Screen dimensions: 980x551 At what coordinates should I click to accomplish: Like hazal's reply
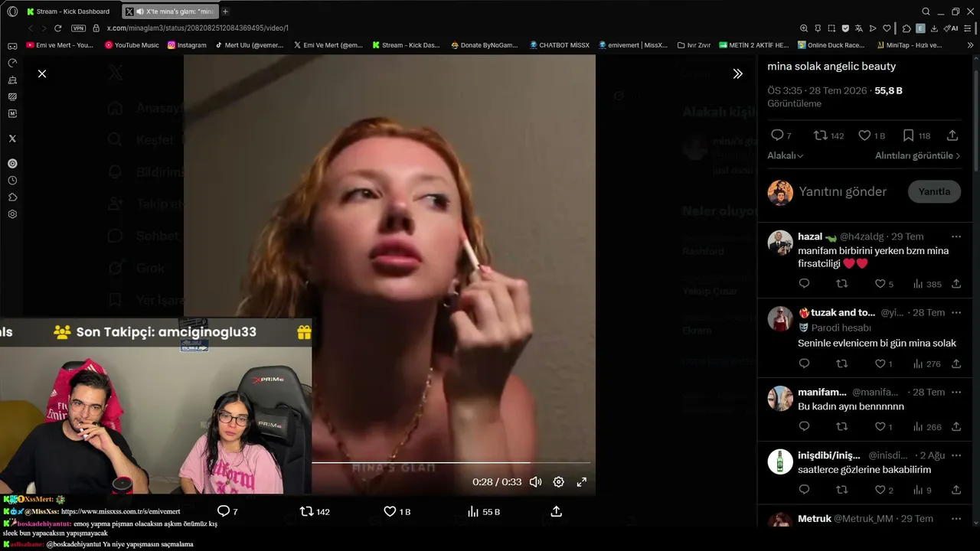click(x=880, y=284)
